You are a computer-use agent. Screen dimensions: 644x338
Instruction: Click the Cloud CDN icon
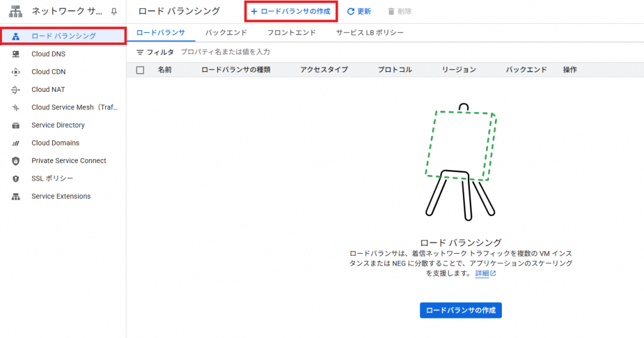(16, 72)
